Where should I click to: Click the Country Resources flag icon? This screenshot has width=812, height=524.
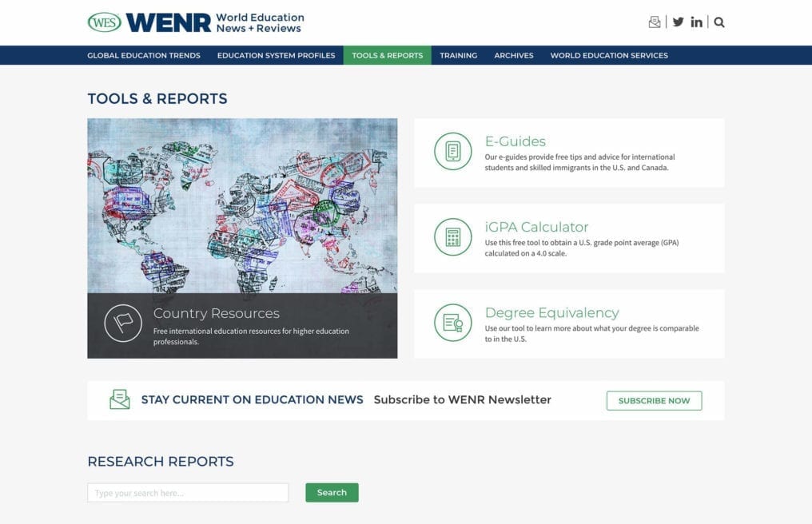pyautogui.click(x=123, y=323)
